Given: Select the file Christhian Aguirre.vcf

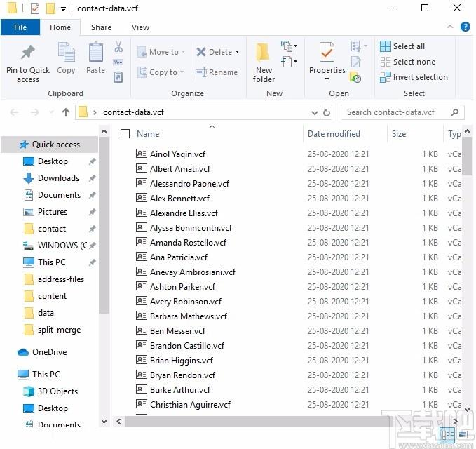Looking at the screenshot, I should coord(190,405).
